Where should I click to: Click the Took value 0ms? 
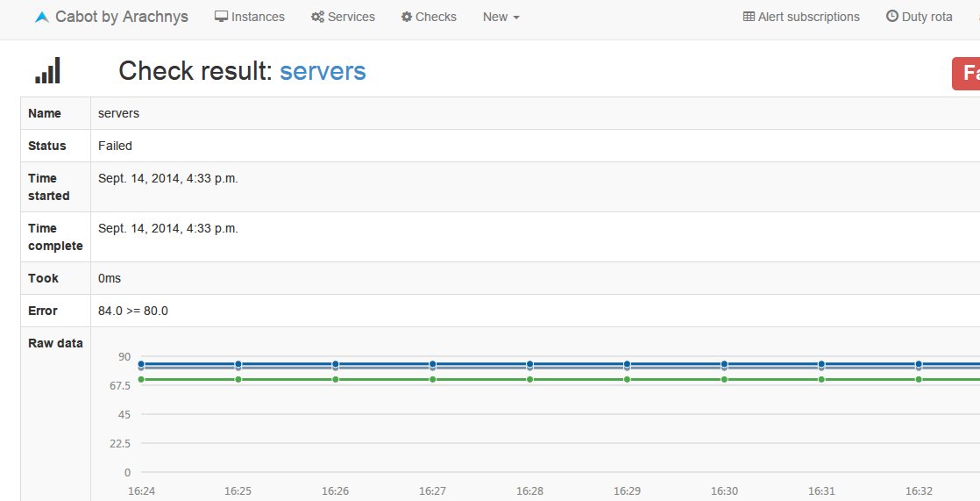point(110,278)
